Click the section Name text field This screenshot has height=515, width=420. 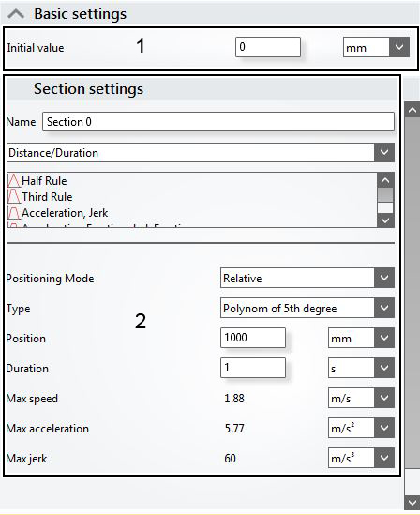coord(218,122)
